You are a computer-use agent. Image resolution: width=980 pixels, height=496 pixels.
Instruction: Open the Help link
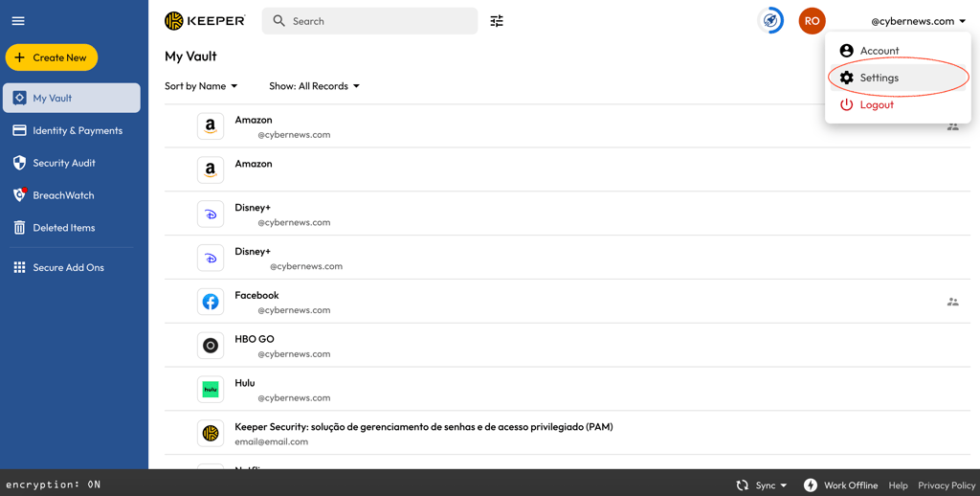[x=898, y=485]
